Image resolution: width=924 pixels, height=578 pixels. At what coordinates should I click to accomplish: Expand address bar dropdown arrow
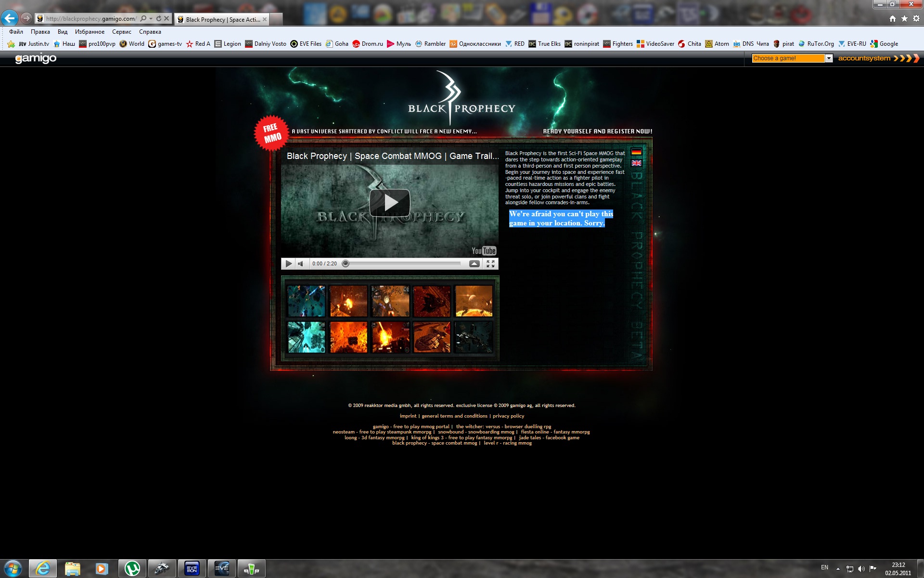(x=151, y=18)
